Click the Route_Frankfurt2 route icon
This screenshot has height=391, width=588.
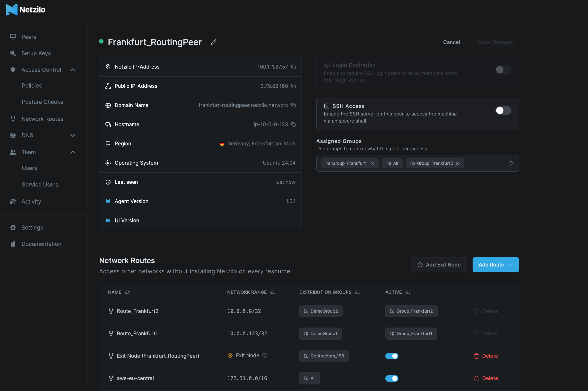[111, 311]
